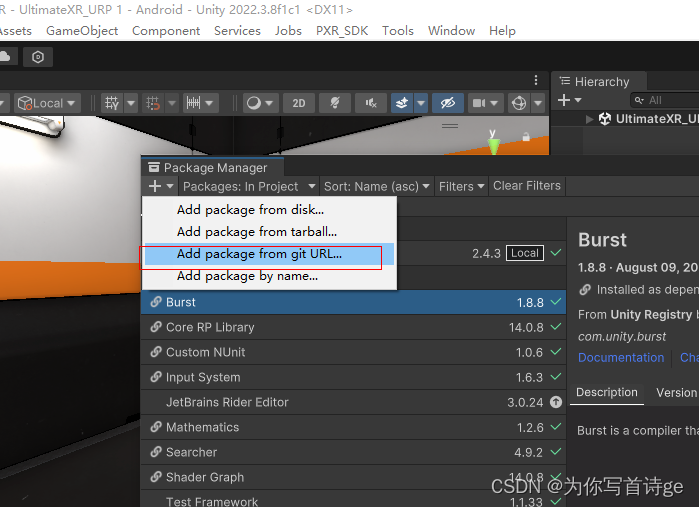Open the Jobs menu
The image size is (699, 507).
point(288,31)
